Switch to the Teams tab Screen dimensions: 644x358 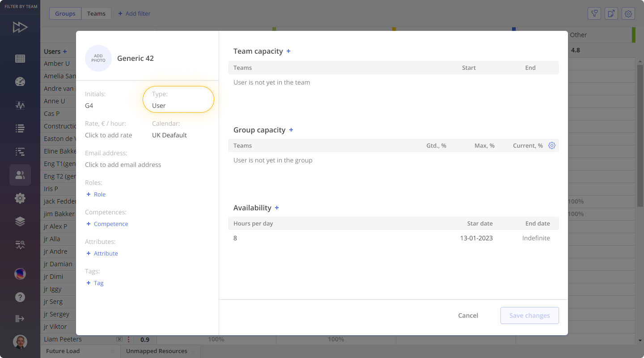(96, 13)
